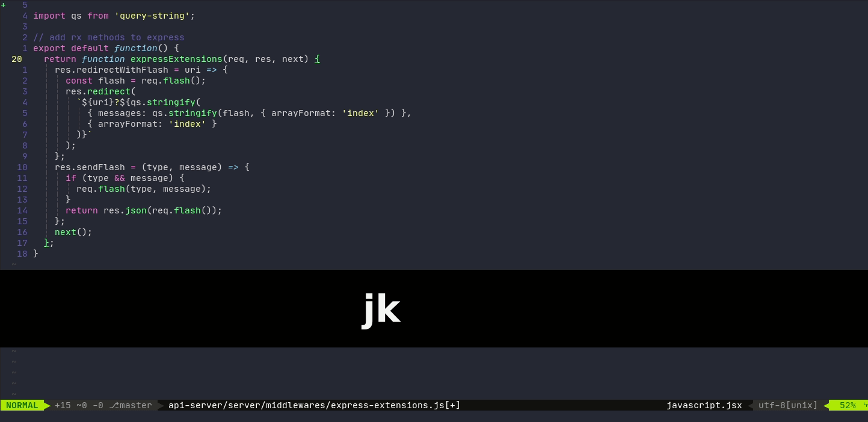Click the current line number 20
Screen dimensions: 868x422
pyautogui.click(x=16, y=59)
